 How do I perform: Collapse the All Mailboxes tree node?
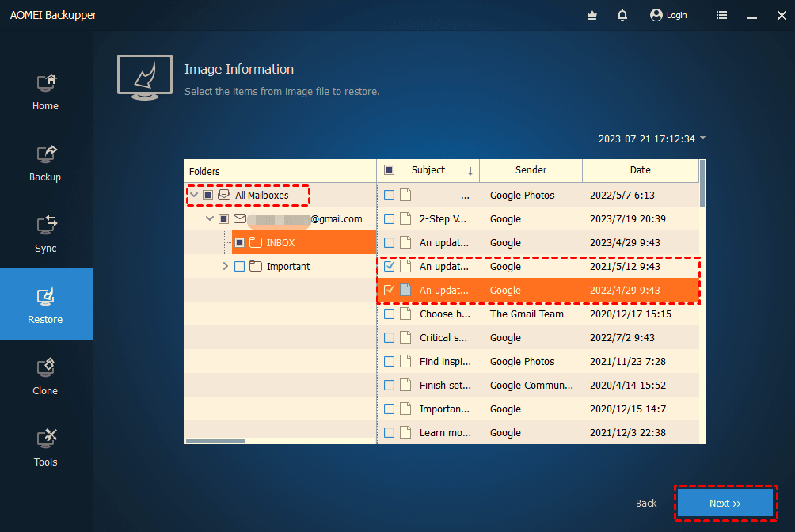pos(194,195)
